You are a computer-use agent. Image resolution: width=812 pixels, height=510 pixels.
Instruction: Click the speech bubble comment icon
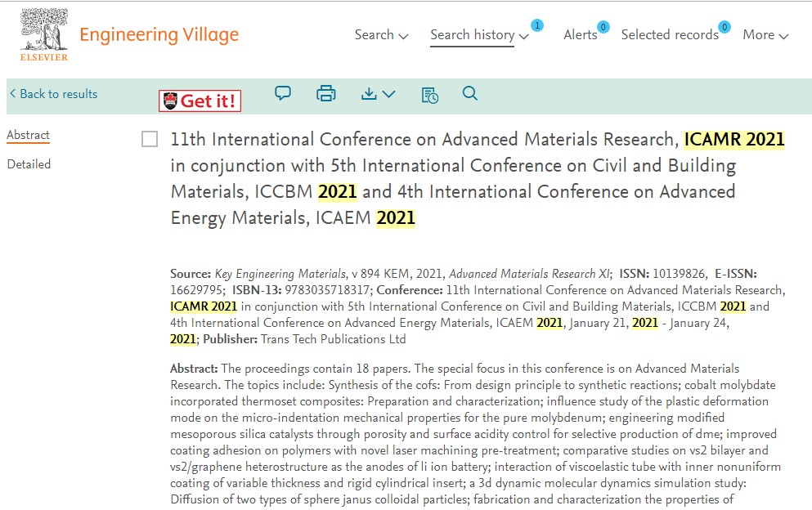(x=283, y=94)
